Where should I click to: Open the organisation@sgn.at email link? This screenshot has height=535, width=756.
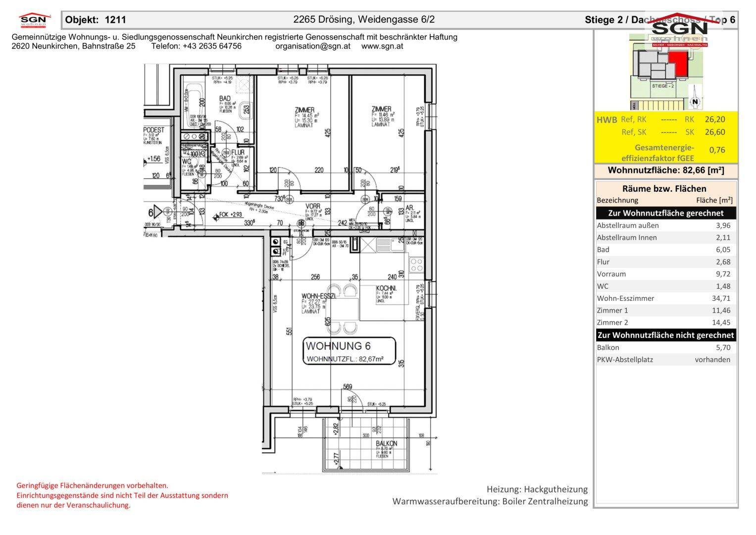313,46
